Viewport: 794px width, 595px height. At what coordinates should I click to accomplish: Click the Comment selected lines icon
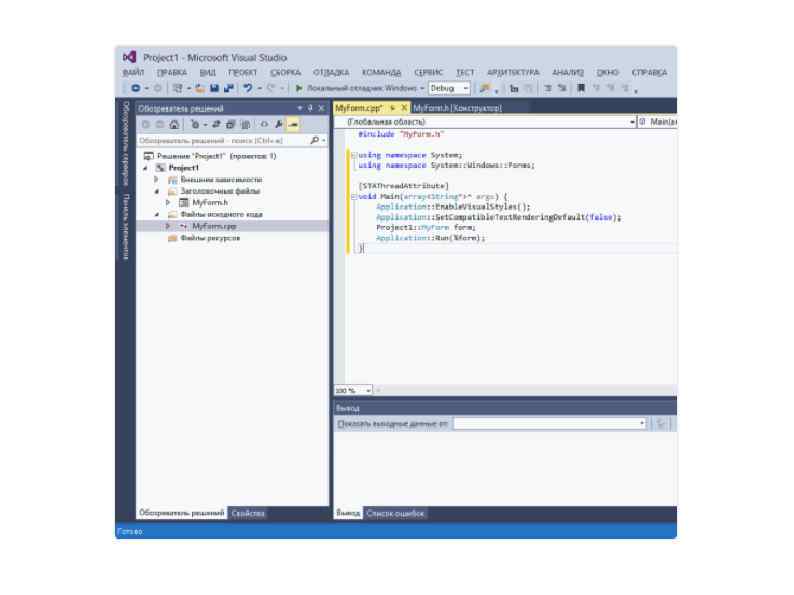[x=514, y=88]
